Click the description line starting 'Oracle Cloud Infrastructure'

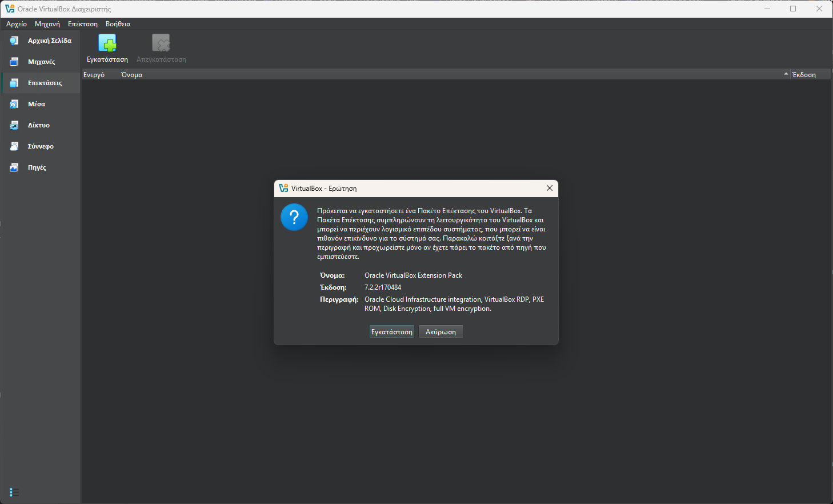point(454,299)
